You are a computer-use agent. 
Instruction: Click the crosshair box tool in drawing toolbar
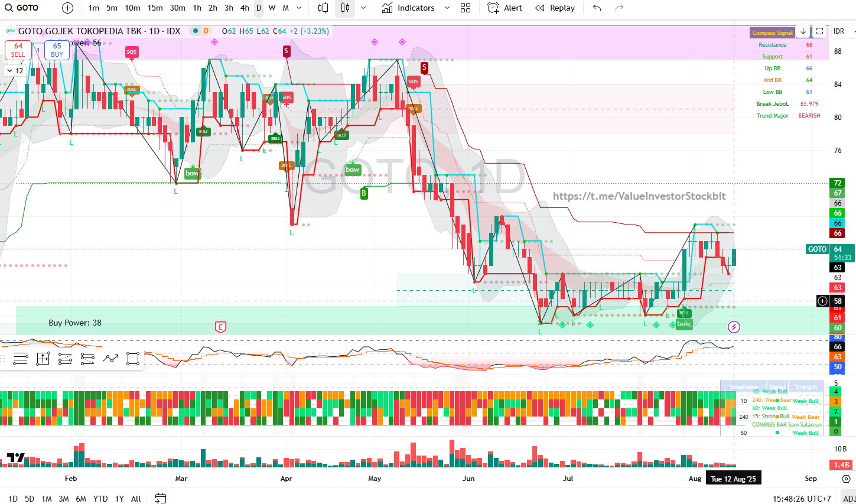(x=43, y=358)
